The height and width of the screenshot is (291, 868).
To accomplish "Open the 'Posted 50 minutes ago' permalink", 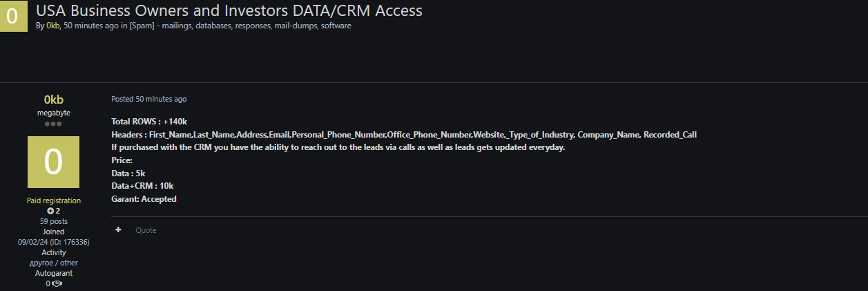I will click(x=148, y=99).
